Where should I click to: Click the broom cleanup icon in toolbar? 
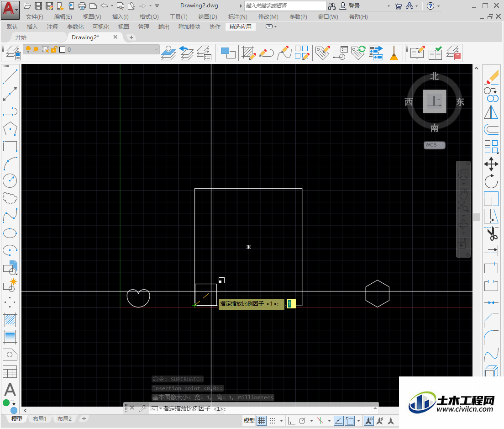(394, 53)
